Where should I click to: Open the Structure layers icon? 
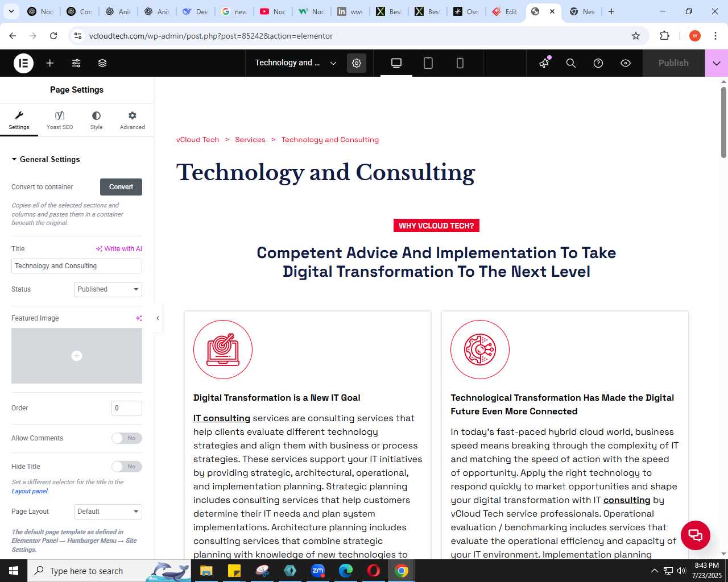[x=102, y=63]
